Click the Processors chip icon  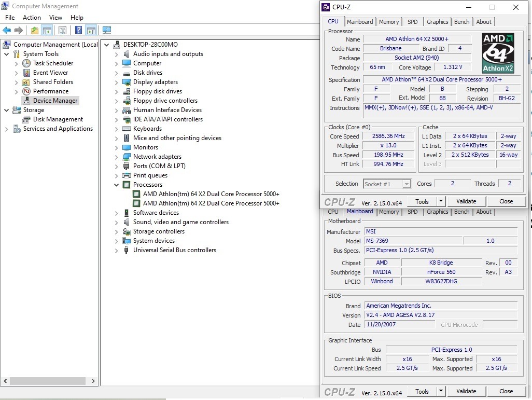pyautogui.click(x=126, y=185)
